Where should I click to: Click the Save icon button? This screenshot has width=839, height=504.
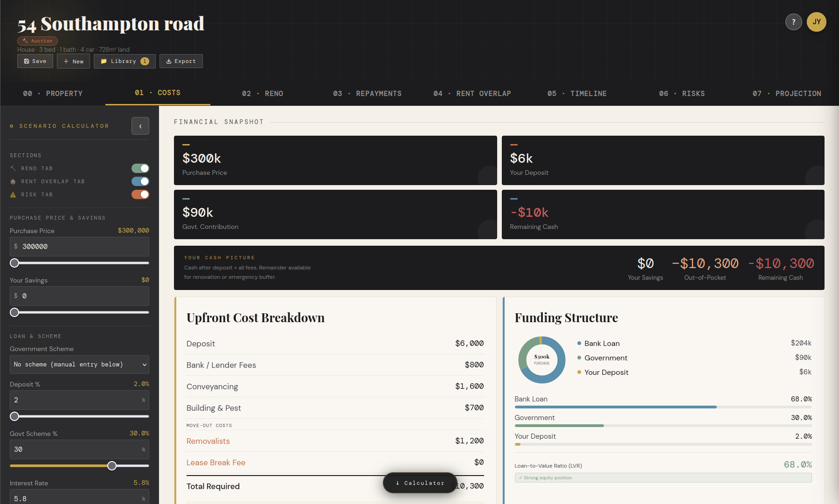pyautogui.click(x=27, y=61)
